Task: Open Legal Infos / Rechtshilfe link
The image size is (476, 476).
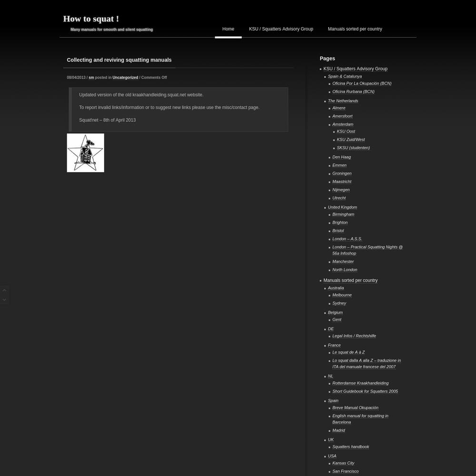Action: (354, 336)
